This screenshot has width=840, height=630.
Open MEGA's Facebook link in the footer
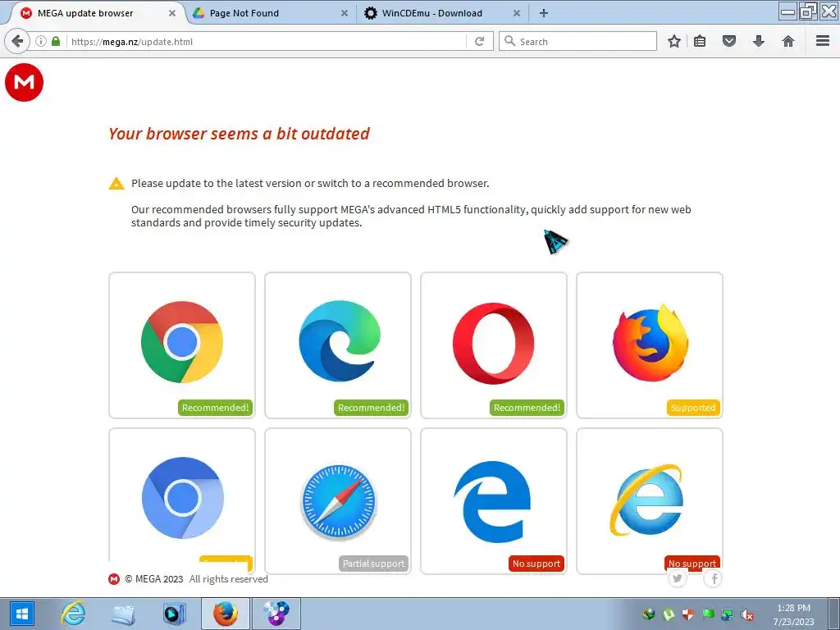click(x=714, y=578)
